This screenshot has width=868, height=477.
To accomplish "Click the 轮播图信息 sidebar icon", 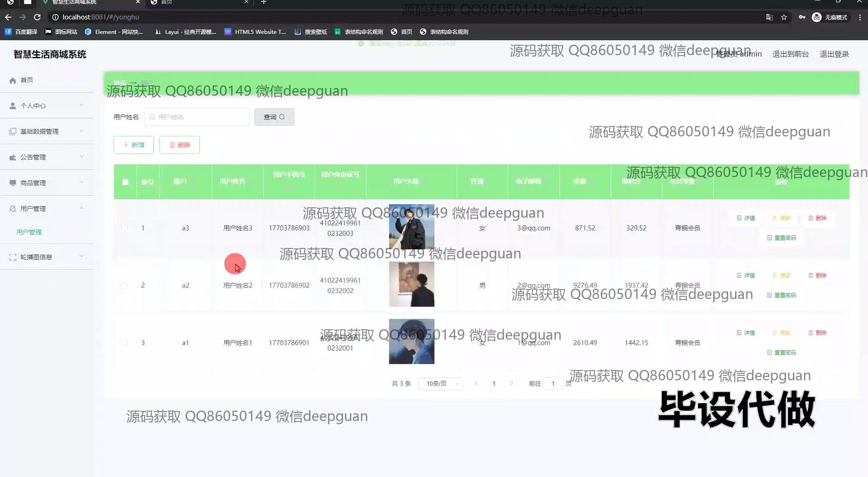I will (x=13, y=257).
